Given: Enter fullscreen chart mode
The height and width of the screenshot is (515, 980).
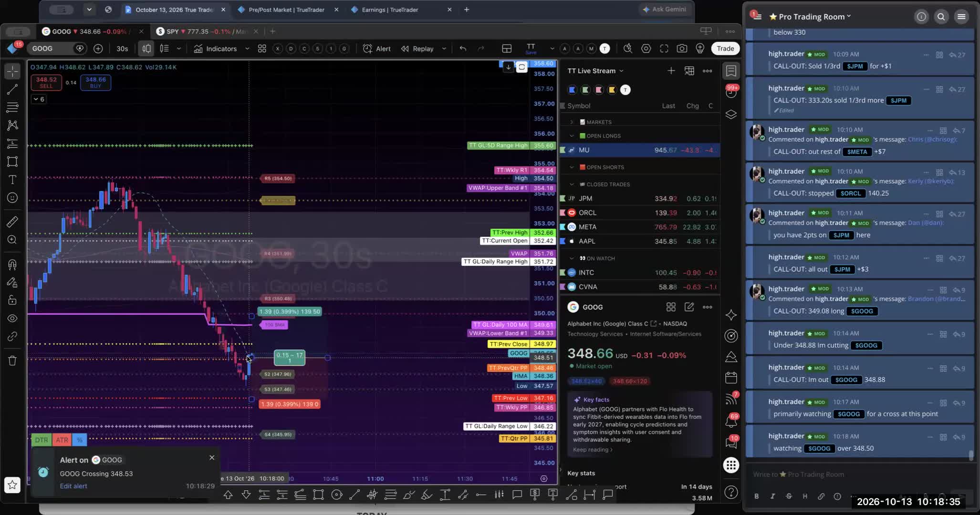Looking at the screenshot, I should click(664, 49).
